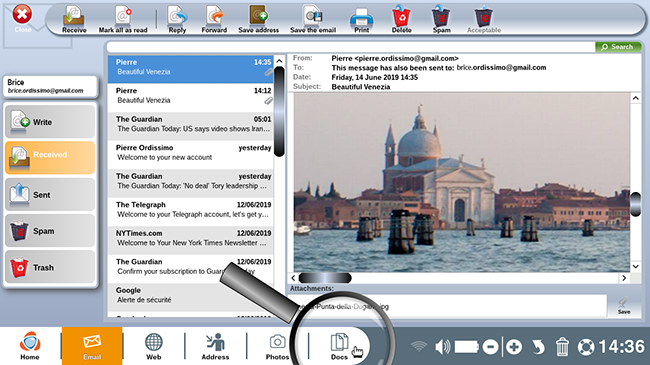Open the Received folder
The image size is (650, 365).
pos(50,158)
